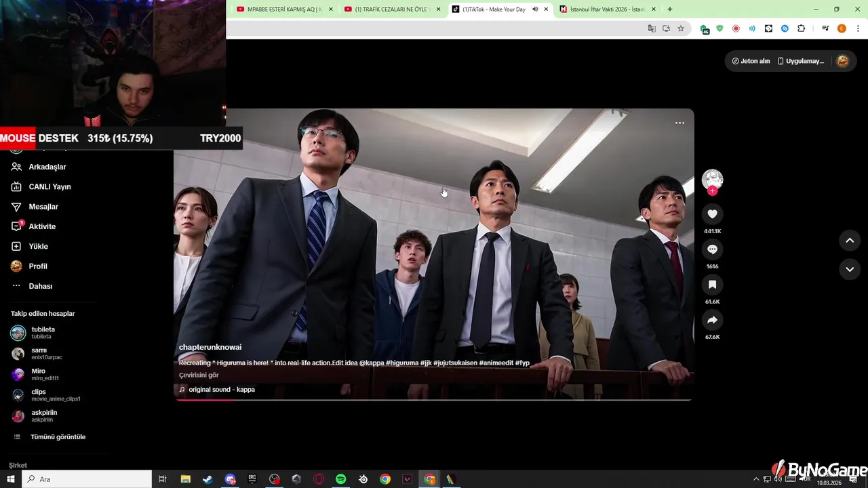Expand system tray hidden icons arrow
The height and width of the screenshot is (488, 868).
pyautogui.click(x=756, y=479)
